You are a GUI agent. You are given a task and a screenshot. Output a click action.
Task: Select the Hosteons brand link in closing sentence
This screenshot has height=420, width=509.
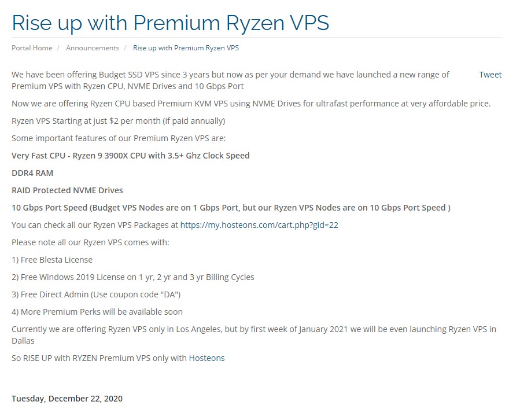[206, 358]
